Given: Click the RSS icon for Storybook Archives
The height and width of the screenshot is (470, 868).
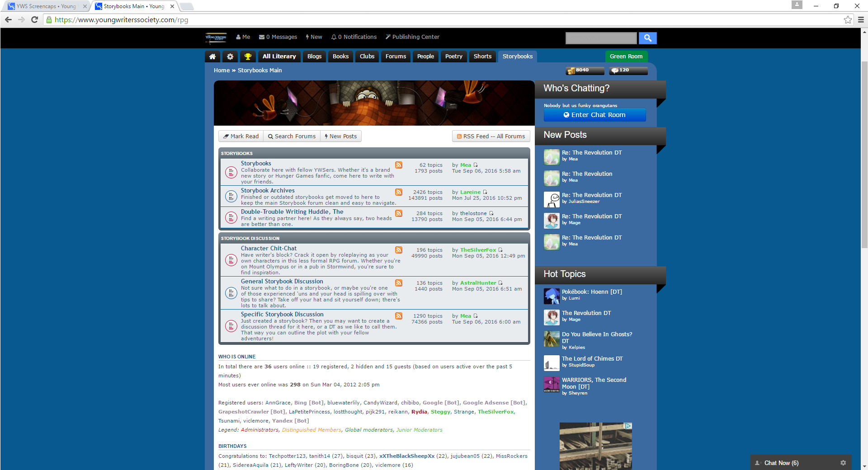Looking at the screenshot, I should (399, 192).
